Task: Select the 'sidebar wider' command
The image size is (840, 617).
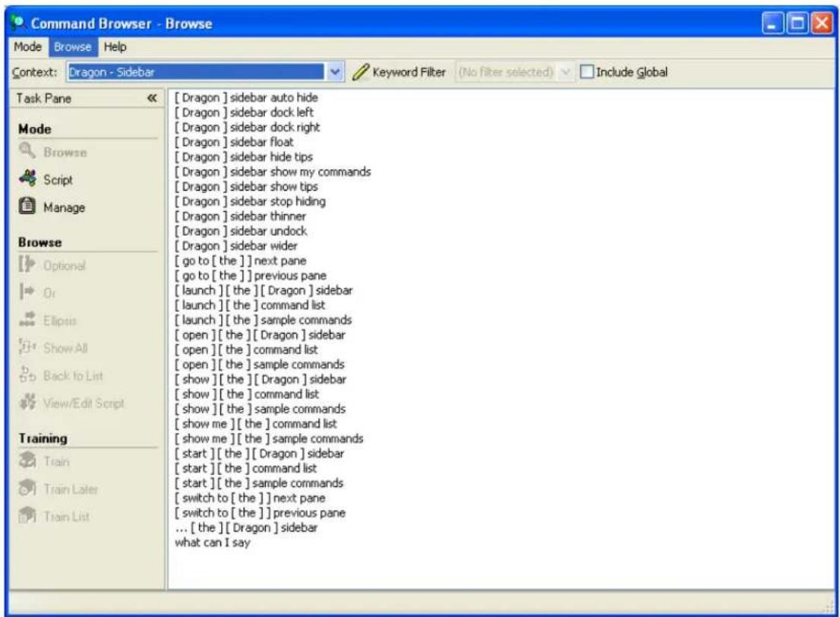Action: (x=236, y=246)
